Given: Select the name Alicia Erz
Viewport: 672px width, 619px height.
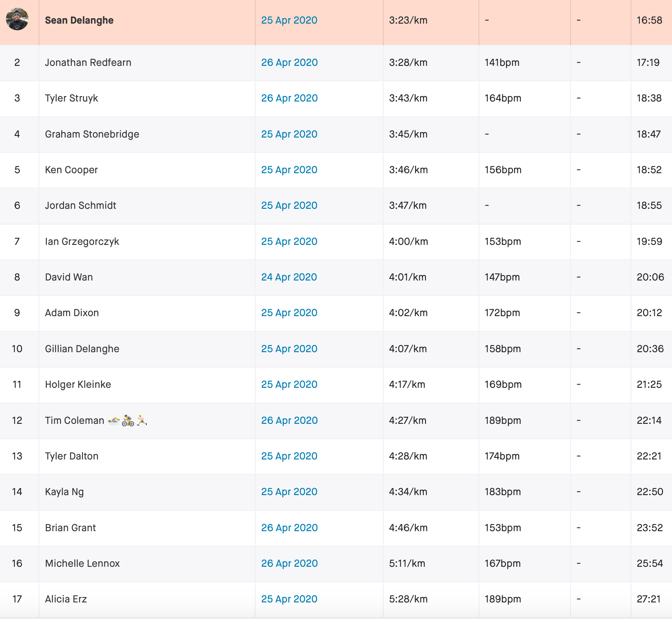Looking at the screenshot, I should pos(66,599).
